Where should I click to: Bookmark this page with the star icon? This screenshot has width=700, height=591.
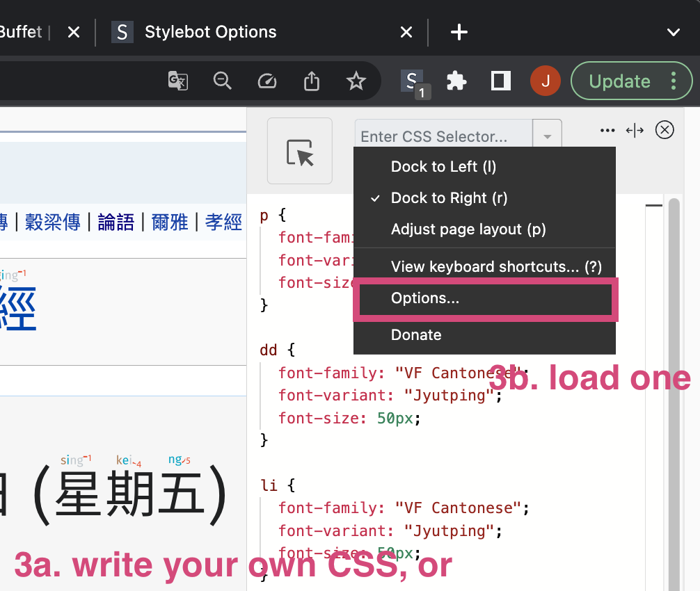(356, 81)
